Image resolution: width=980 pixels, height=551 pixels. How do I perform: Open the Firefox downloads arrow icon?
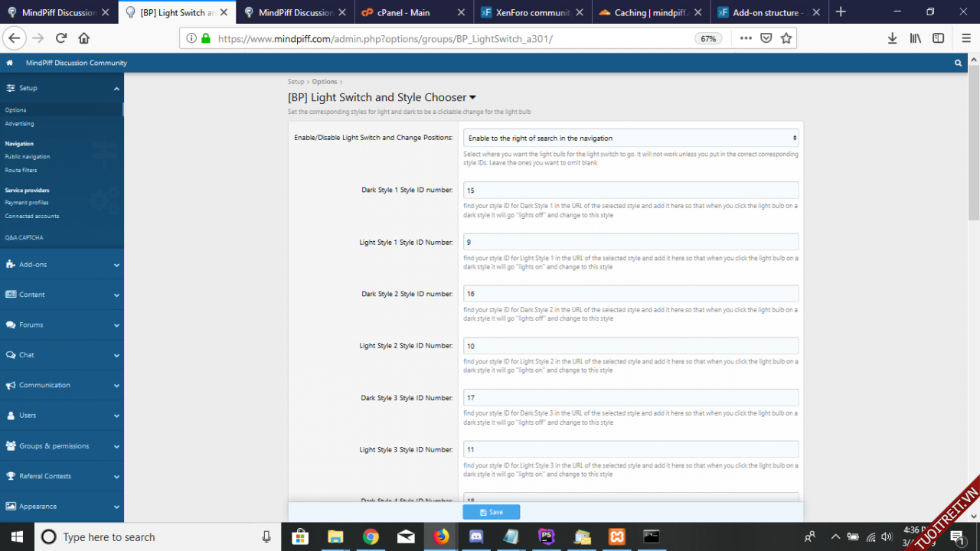893,38
